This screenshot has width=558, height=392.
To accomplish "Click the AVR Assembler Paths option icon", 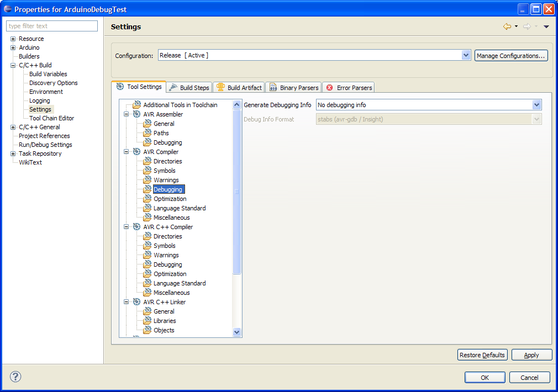I will point(147,133).
